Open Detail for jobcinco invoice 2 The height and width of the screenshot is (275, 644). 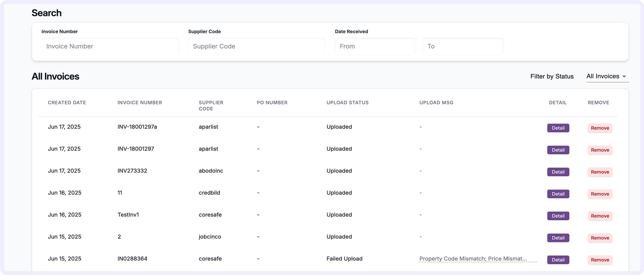[558, 238]
